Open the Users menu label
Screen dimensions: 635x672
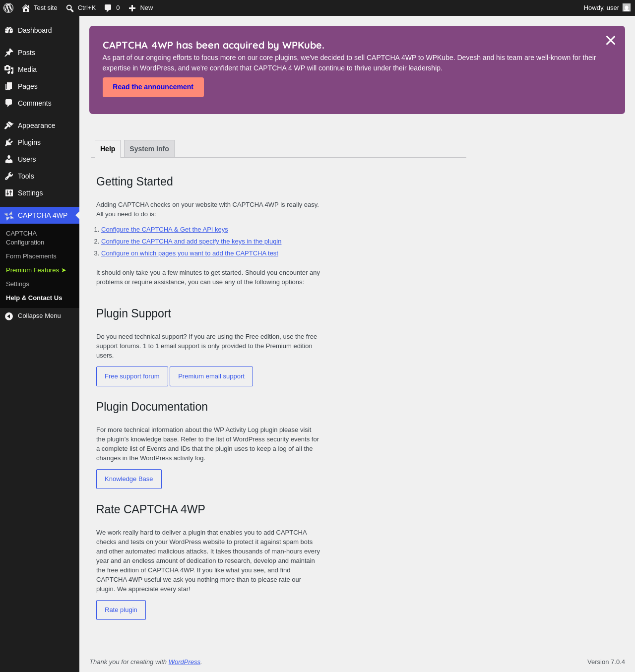click(27, 159)
